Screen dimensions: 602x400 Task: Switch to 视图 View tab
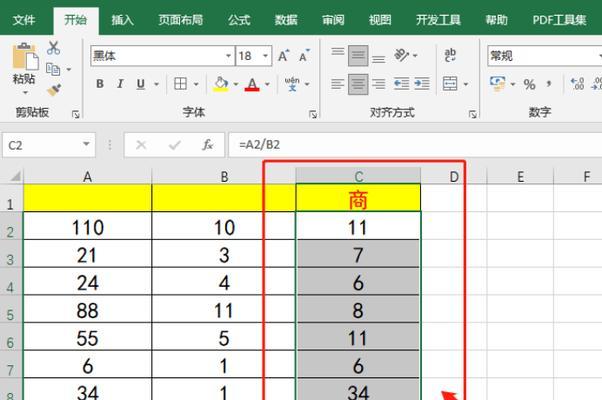point(380,20)
